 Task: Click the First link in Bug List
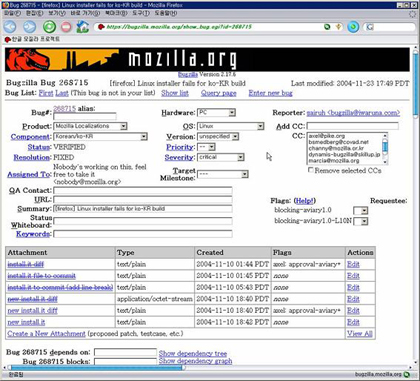[x=46, y=93]
